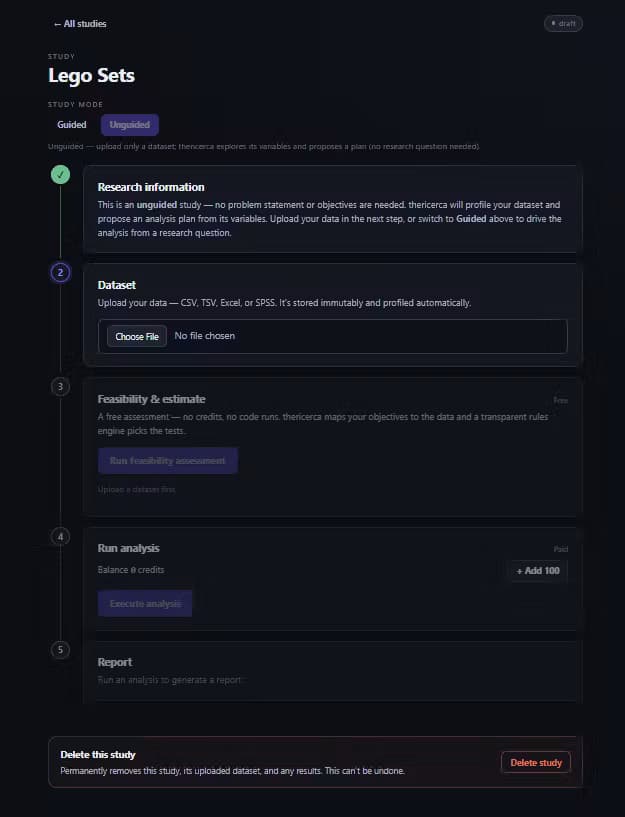Click the step 3 circle indicator
This screenshot has width=625, height=817.
pos(60,387)
